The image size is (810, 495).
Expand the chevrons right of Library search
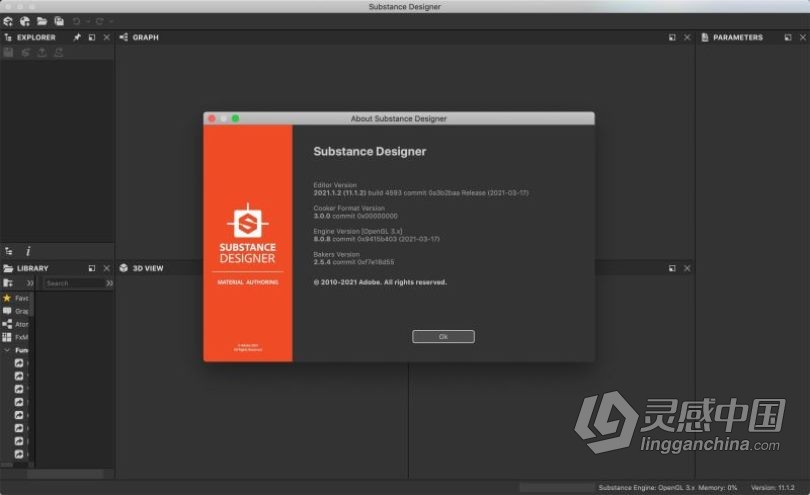[x=110, y=283]
